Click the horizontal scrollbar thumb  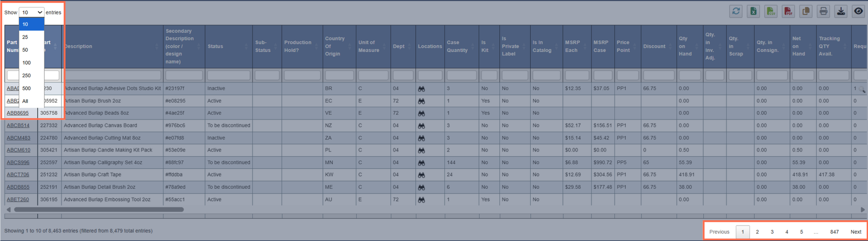[99, 210]
